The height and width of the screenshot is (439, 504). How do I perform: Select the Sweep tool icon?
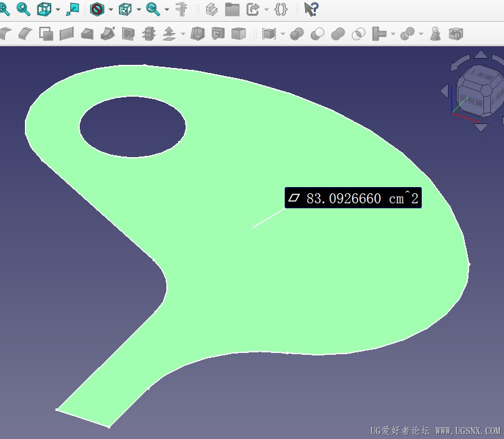(108, 34)
